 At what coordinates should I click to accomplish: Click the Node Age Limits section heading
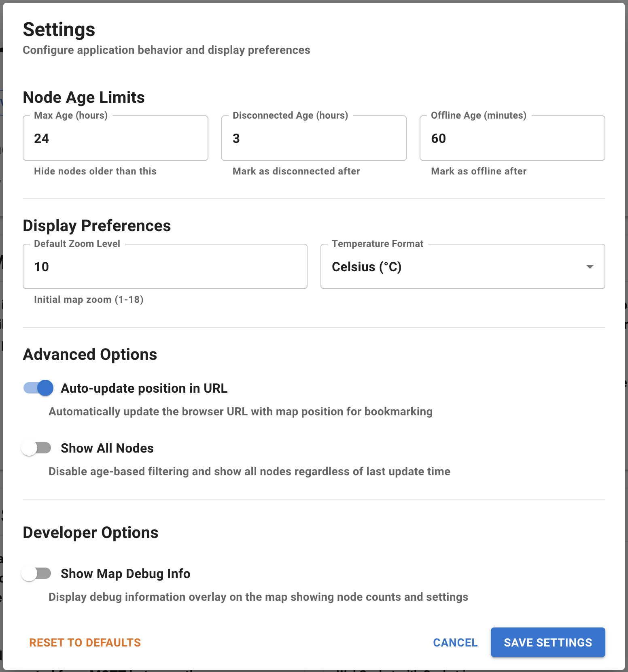(83, 97)
